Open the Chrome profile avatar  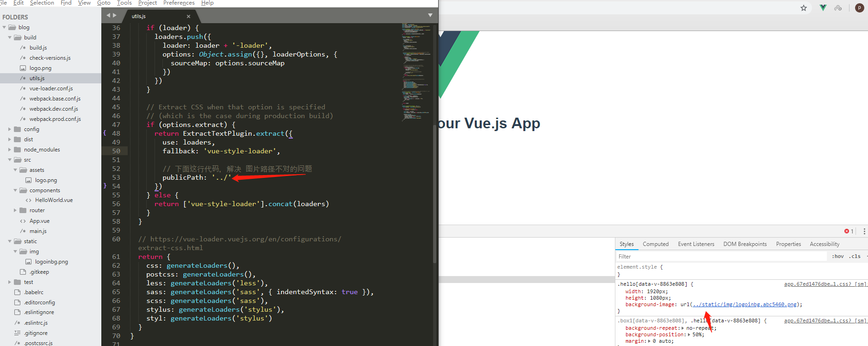pyautogui.click(x=860, y=8)
